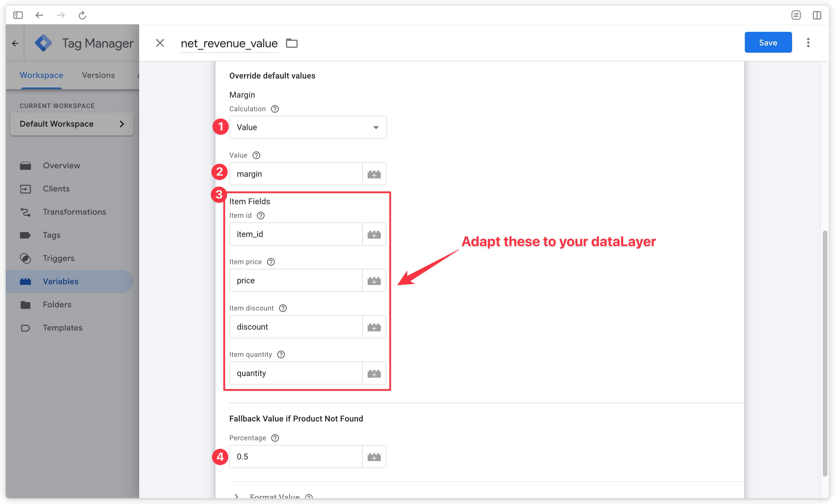Click the browser forward arrow
The image size is (835, 504).
click(x=61, y=15)
